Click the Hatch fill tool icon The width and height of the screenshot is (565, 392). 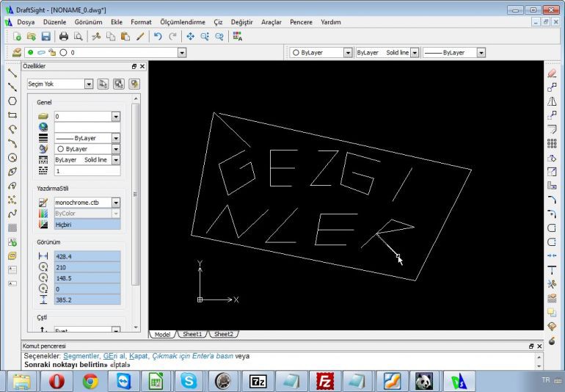12,228
